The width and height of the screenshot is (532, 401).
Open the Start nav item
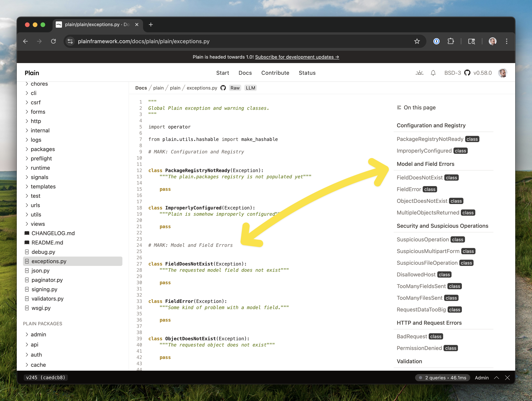(x=223, y=73)
